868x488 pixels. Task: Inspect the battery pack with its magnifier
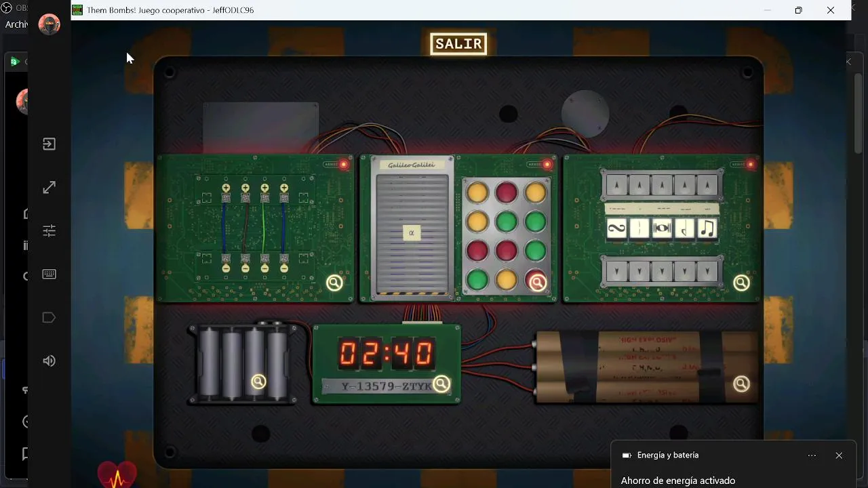258,382
